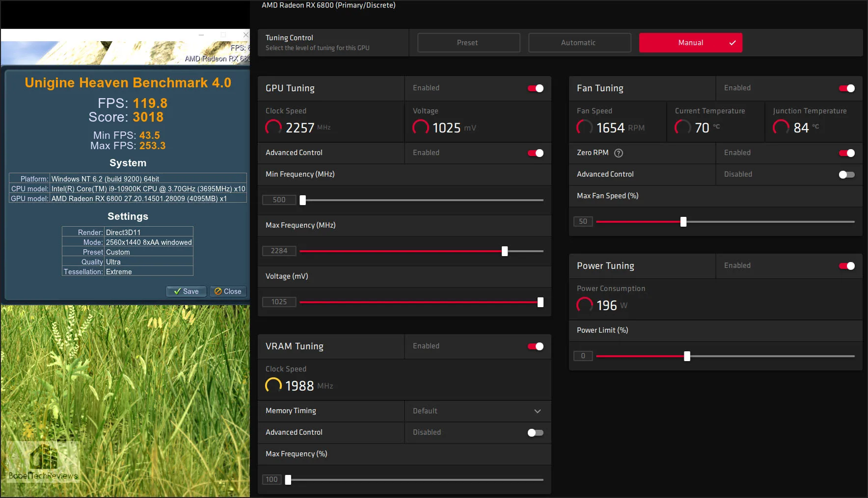The height and width of the screenshot is (498, 868).
Task: Disable the GPU Tuning toggle
Action: click(536, 88)
